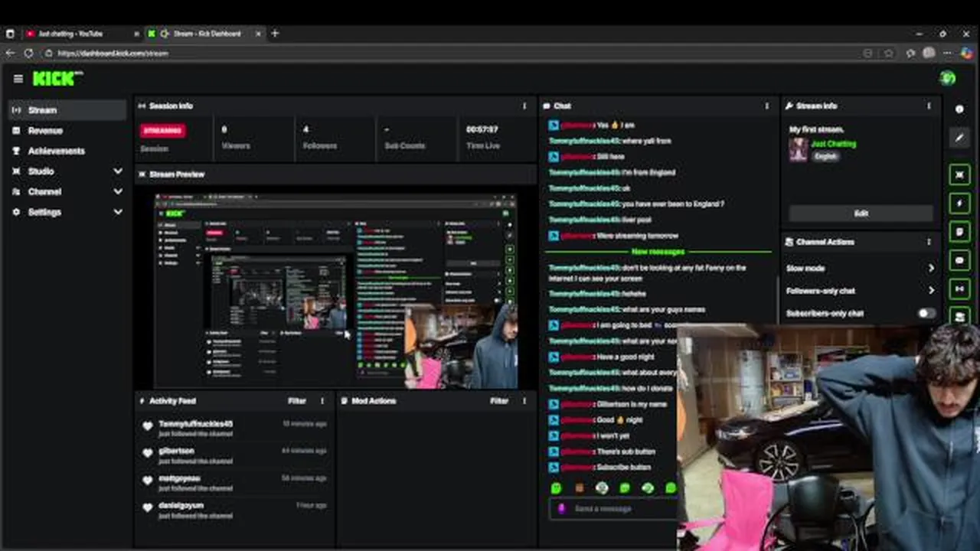This screenshot has height=551, width=980.
Task: Click the pencil edit icon in right rail
Action: pyautogui.click(x=959, y=138)
